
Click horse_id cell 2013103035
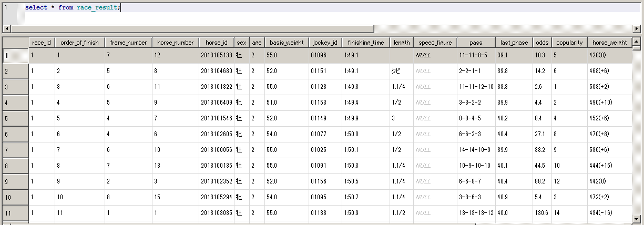216,213
